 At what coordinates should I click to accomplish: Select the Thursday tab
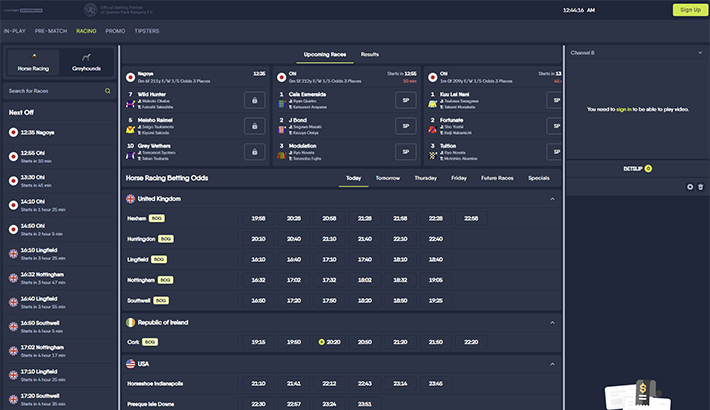tap(426, 178)
